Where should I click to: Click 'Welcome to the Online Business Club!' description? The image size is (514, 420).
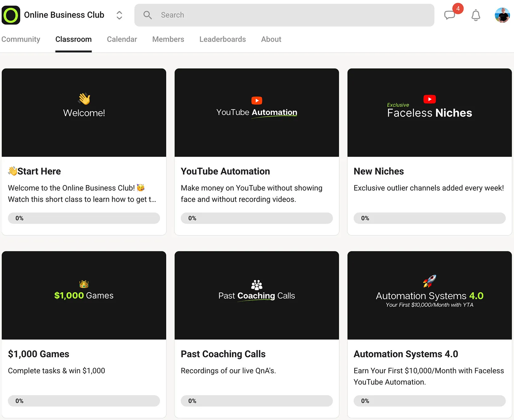point(71,188)
